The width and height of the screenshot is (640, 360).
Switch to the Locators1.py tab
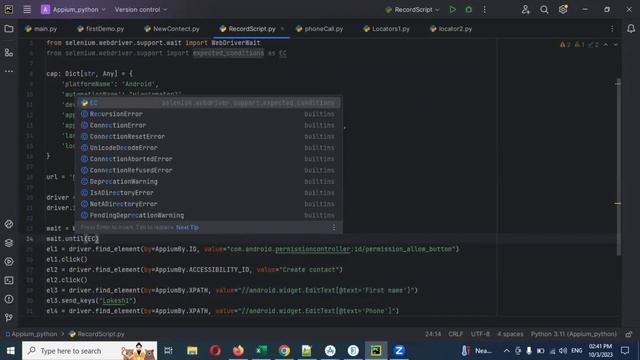(387, 29)
